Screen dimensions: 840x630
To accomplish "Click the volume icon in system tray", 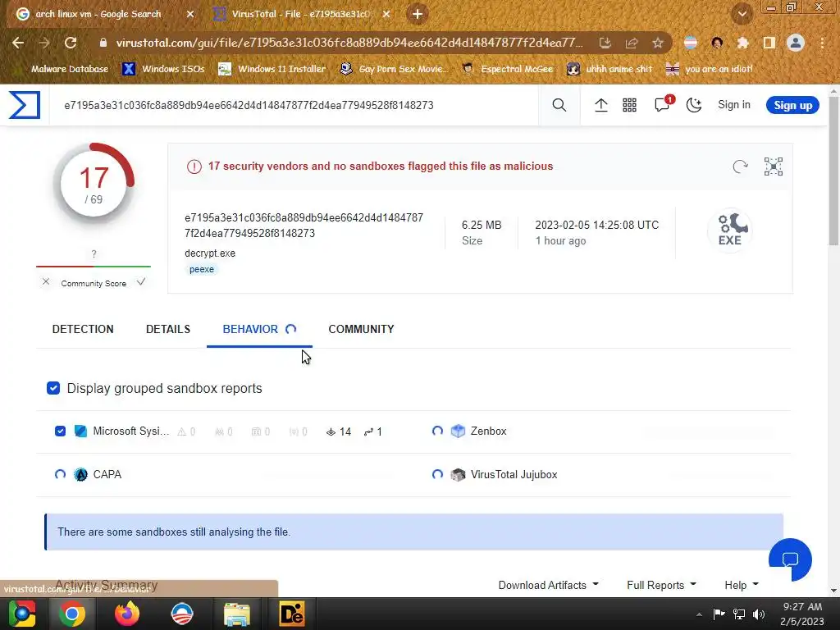I will pyautogui.click(x=759, y=614).
